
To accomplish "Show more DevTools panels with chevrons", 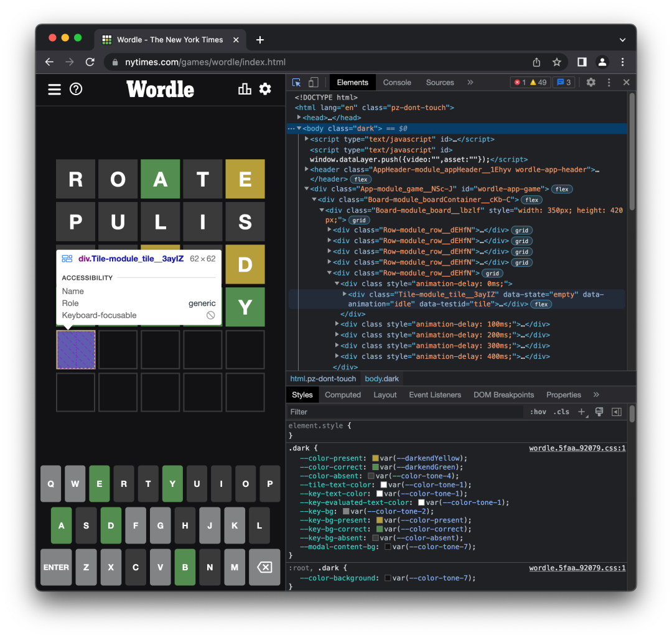I will point(470,82).
